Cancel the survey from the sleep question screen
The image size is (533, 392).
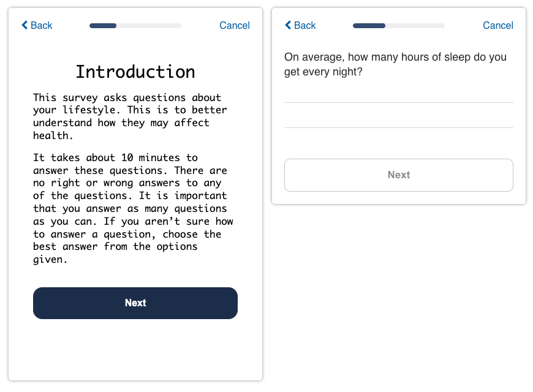tap(497, 25)
